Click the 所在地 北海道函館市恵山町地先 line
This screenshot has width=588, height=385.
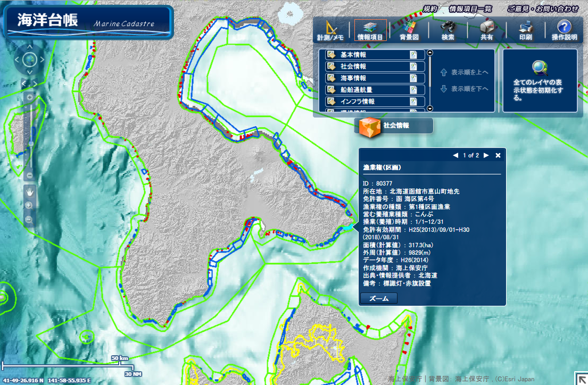411,191
